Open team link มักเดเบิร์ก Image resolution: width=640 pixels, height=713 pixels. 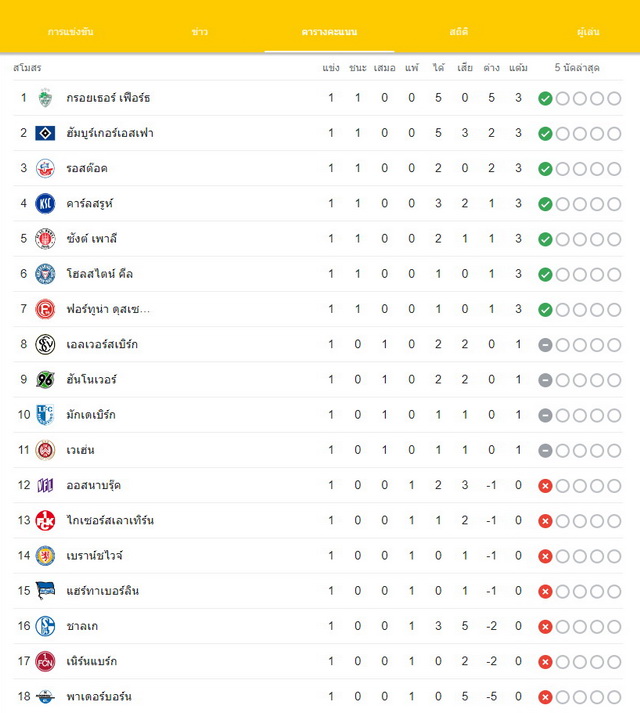(x=91, y=415)
